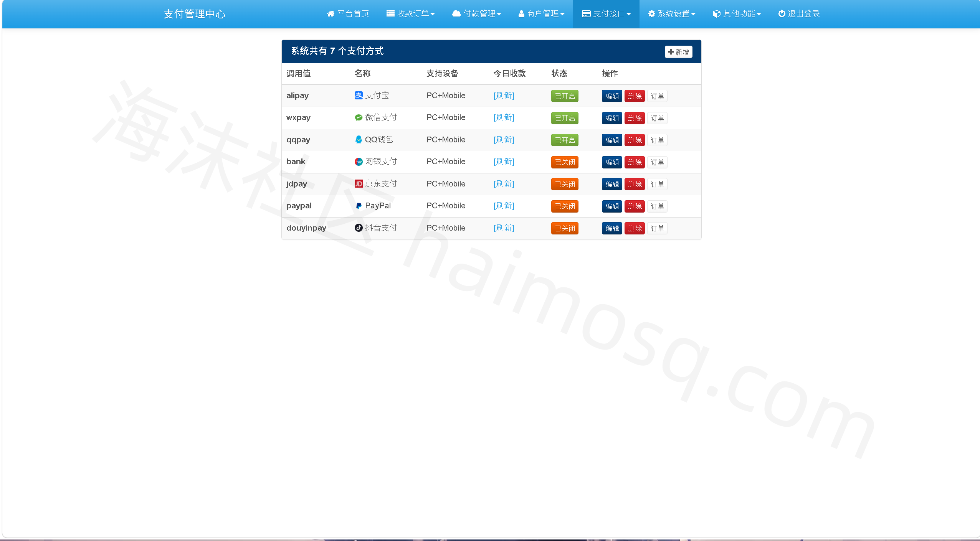
Task: Delete the qqpay payment method
Action: click(635, 140)
